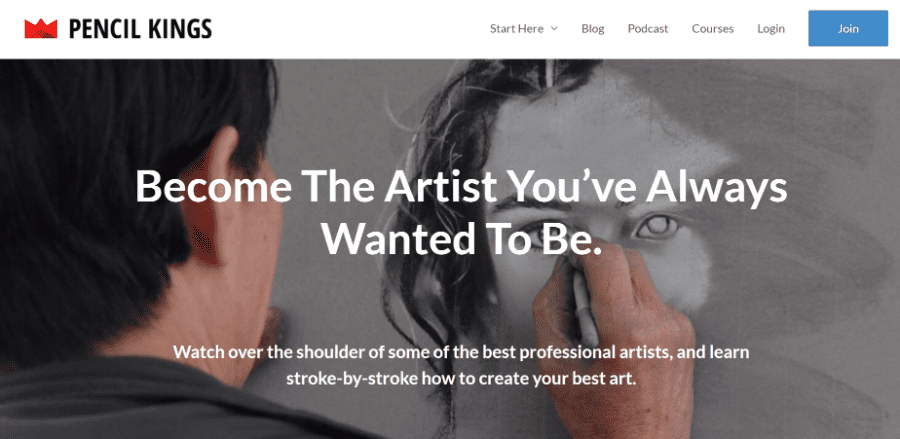This screenshot has height=439, width=900.
Task: Click the "Wanted To Be." headline line
Action: click(461, 237)
